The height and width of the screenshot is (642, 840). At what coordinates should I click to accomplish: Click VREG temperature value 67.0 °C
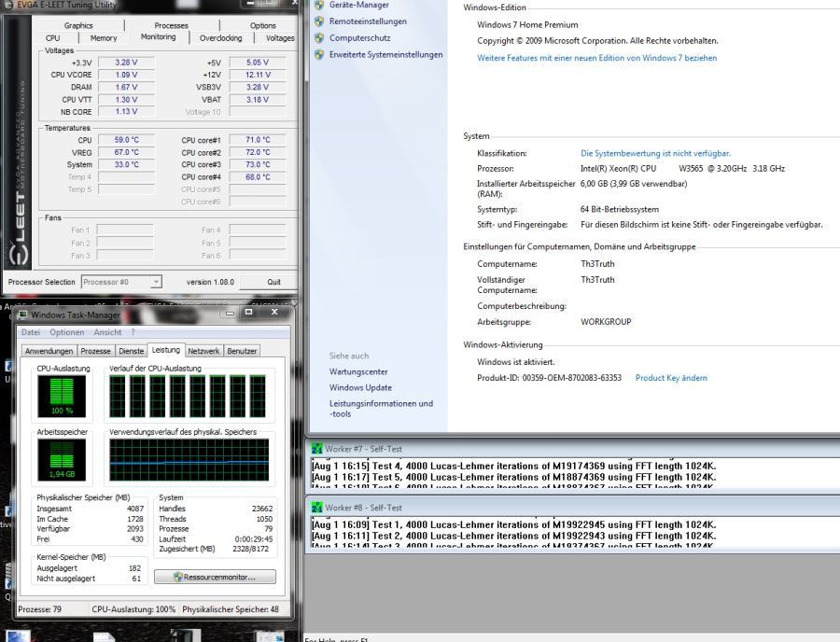(x=126, y=152)
